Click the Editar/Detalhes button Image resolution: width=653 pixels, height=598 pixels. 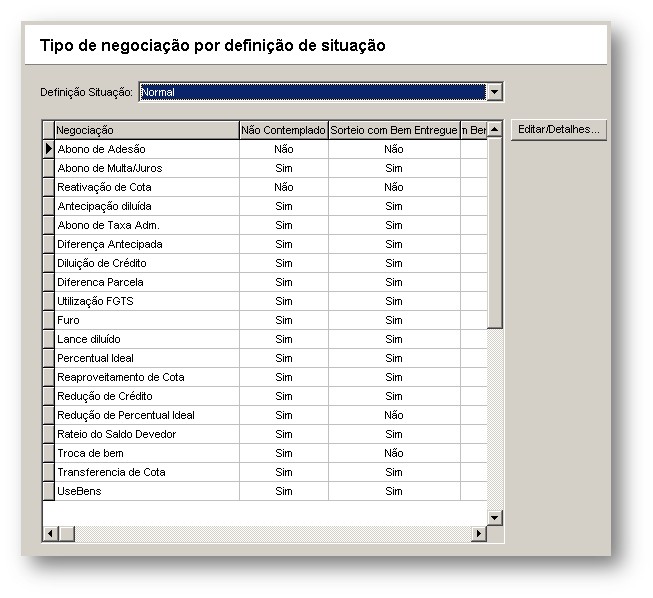(558, 130)
